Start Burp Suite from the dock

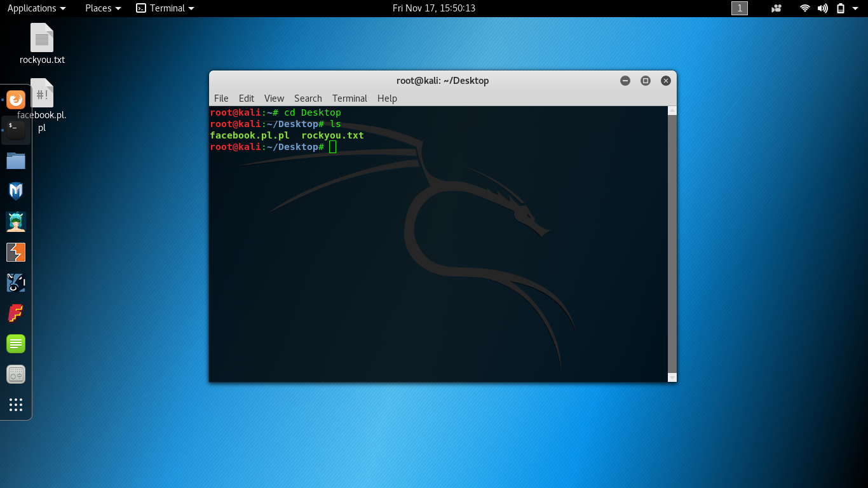pyautogui.click(x=16, y=252)
